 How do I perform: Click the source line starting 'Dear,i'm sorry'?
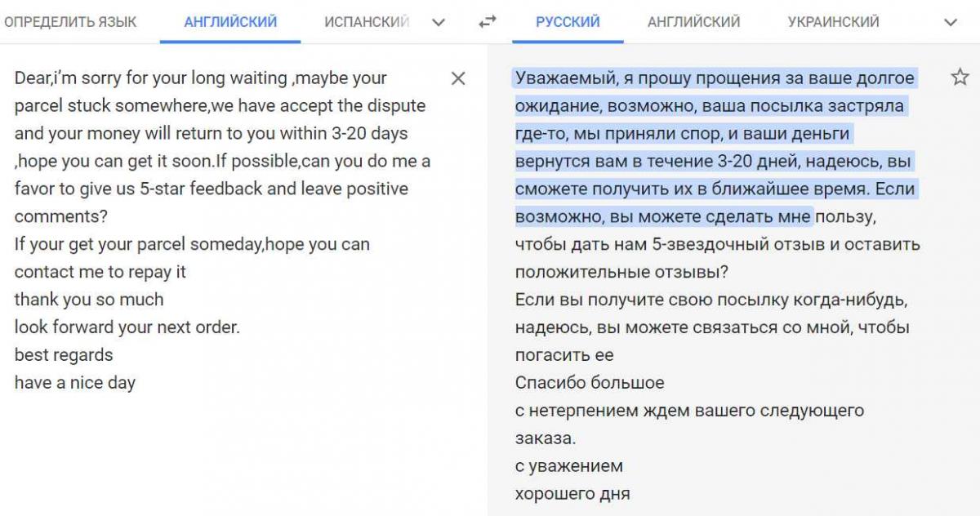[200, 78]
